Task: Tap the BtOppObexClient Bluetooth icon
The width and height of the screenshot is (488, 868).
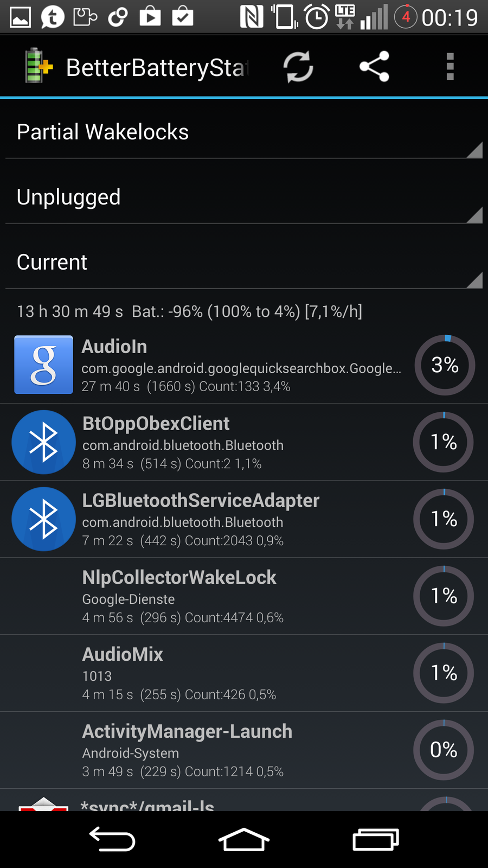Action: (43, 442)
